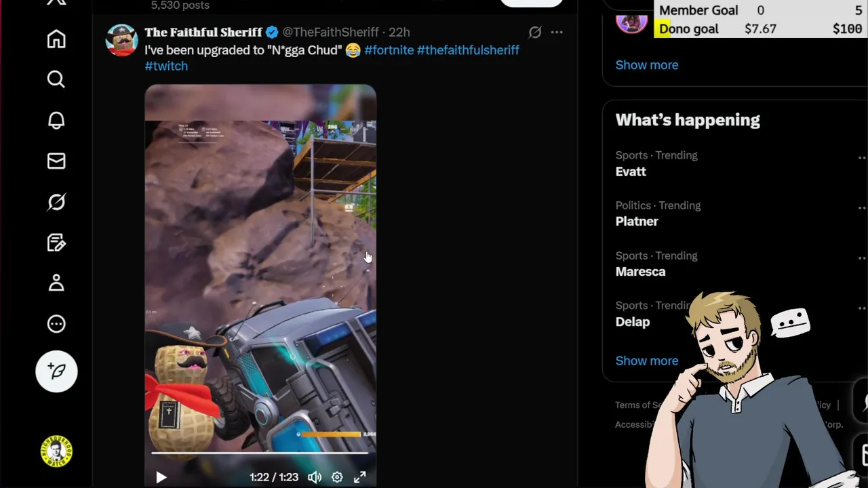This screenshot has height=488, width=868.
Task: Open the Notifications bell icon
Action: (x=56, y=121)
